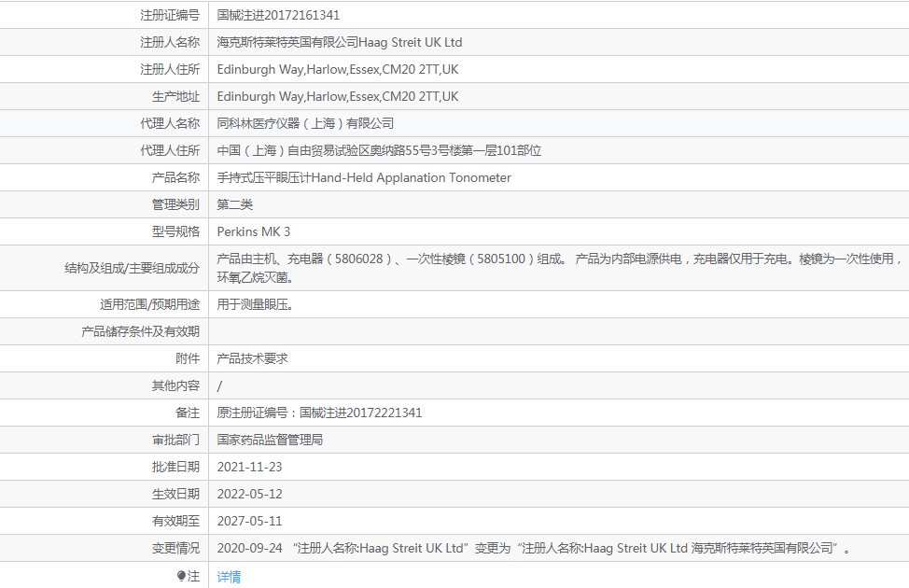Screen dimensions: 909x588
Task: Select intended use text 用于测量眼压。
Action: 255,304
